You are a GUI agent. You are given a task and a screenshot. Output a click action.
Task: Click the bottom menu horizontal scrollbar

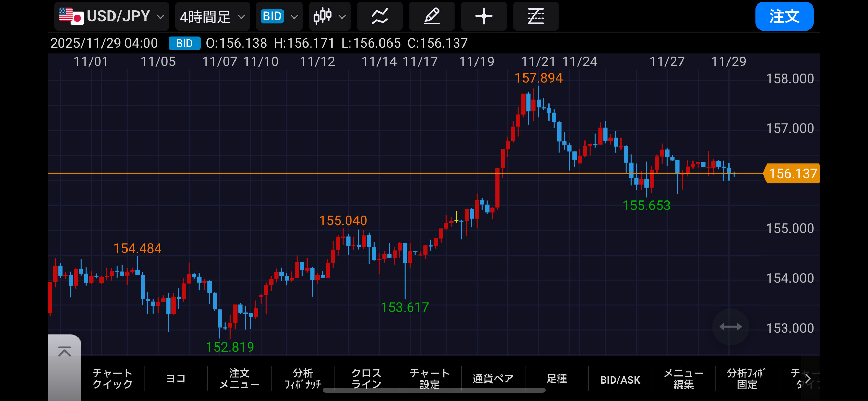pyautogui.click(x=434, y=390)
